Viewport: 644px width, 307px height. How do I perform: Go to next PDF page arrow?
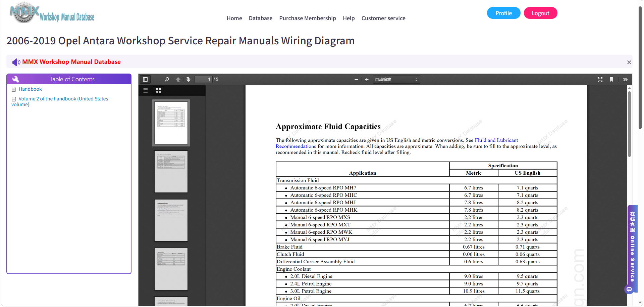(189, 80)
